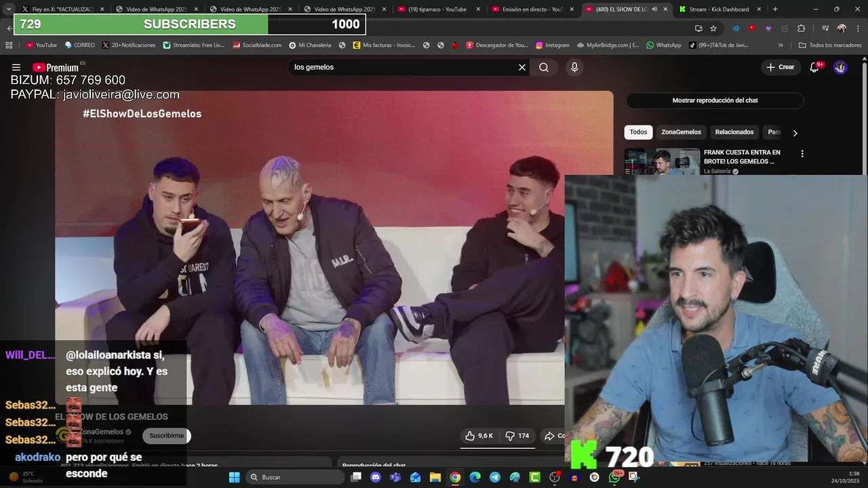Clear the search text with the X

[522, 67]
